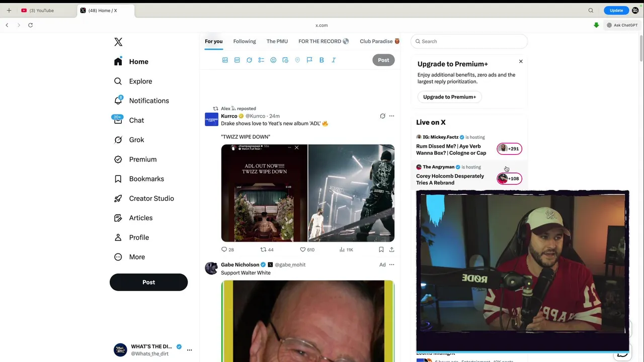Switch to the Following tab
This screenshot has width=644, height=362.
245,41
